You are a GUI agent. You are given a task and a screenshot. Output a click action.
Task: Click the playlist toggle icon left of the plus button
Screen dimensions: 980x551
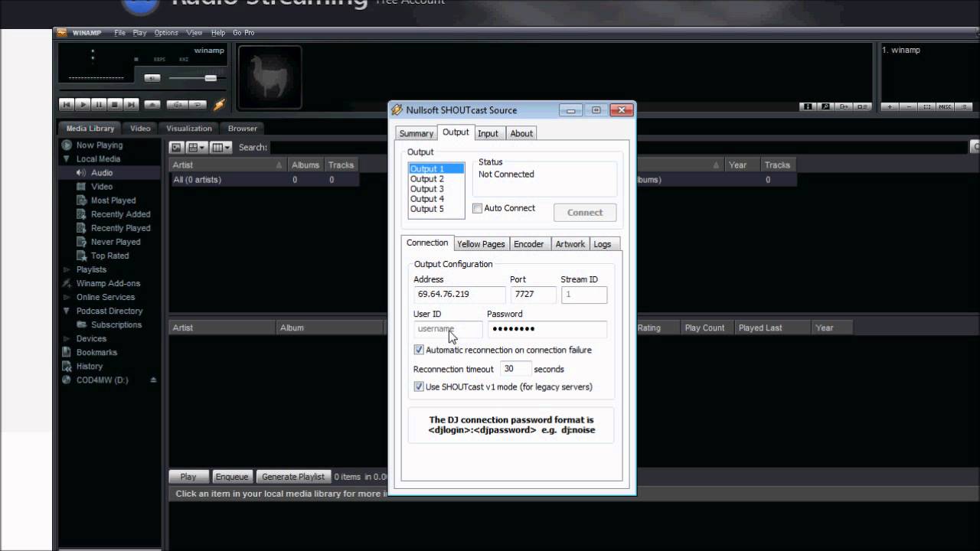[x=863, y=106]
